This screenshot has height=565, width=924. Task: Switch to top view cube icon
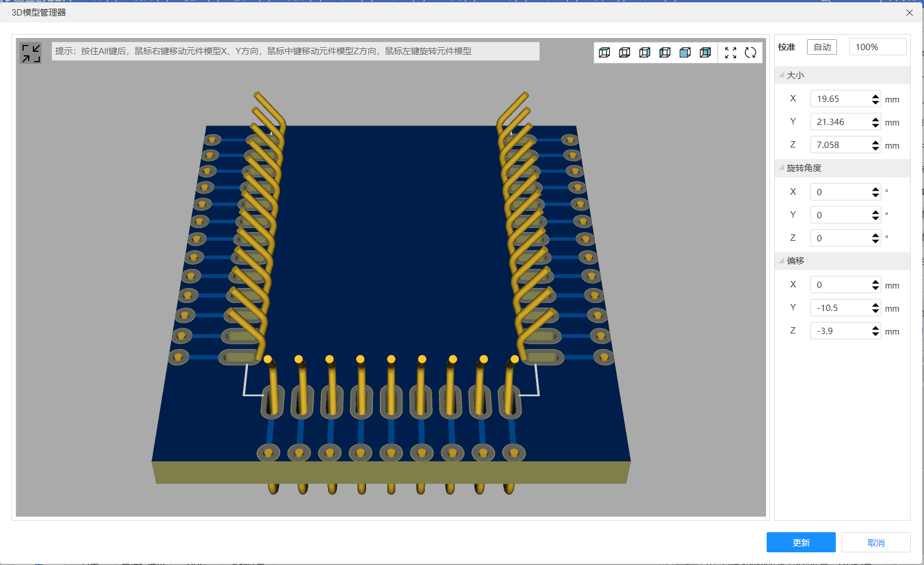pyautogui.click(x=605, y=52)
